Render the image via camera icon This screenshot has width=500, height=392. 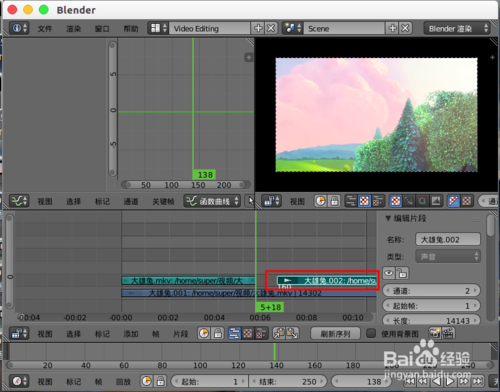[x=435, y=333]
